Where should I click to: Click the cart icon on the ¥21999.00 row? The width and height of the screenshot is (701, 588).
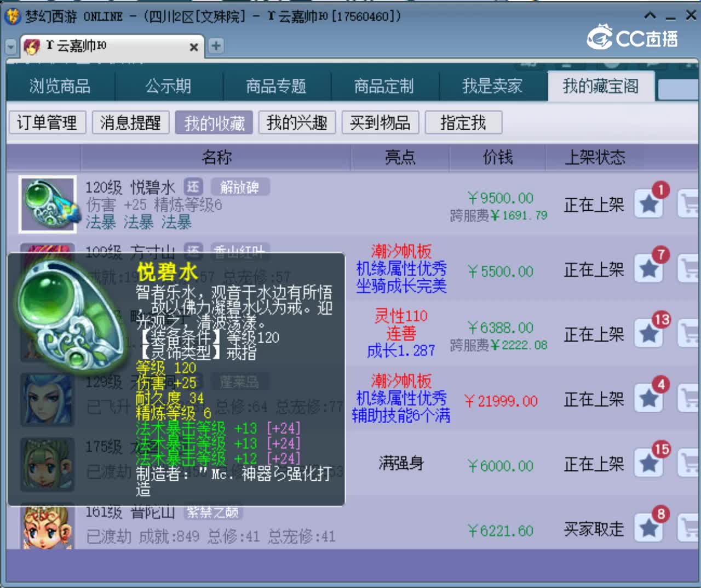point(689,398)
